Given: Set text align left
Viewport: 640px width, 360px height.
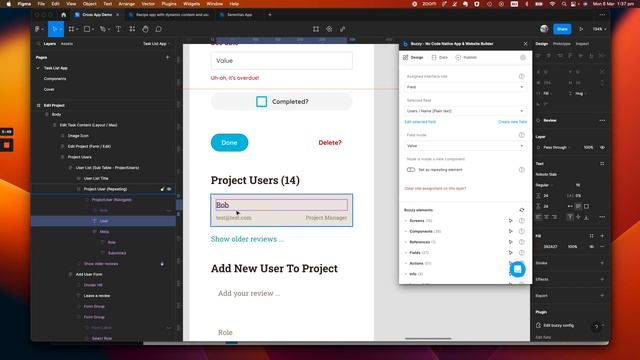Looking at the screenshot, I should (539, 217).
